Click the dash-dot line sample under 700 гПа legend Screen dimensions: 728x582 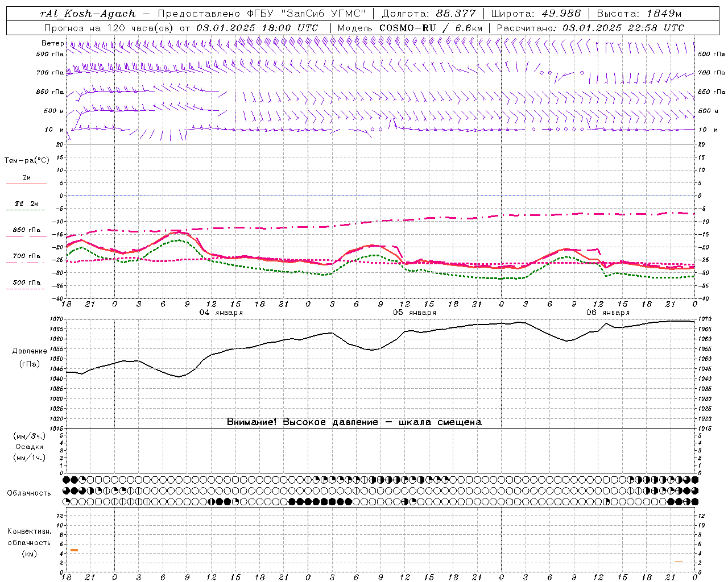tap(26, 263)
